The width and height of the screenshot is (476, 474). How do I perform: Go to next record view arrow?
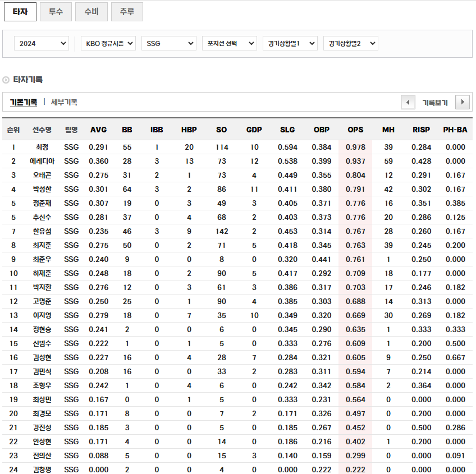click(x=463, y=102)
